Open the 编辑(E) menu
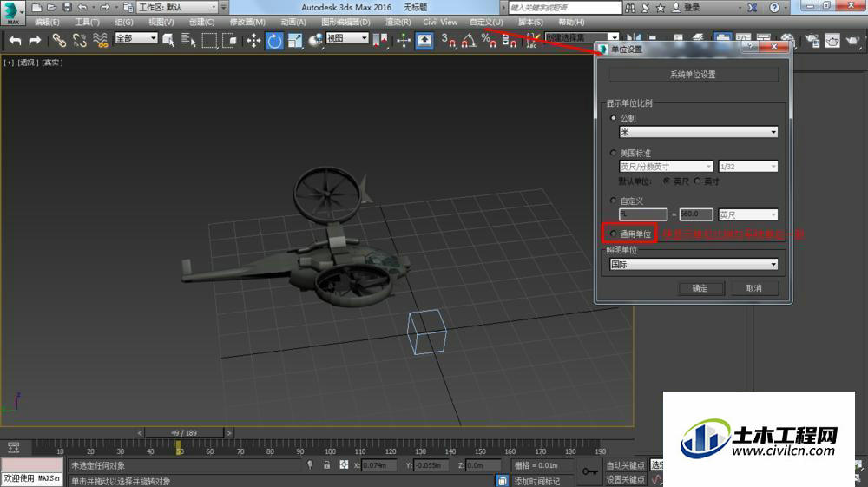 pyautogui.click(x=47, y=23)
